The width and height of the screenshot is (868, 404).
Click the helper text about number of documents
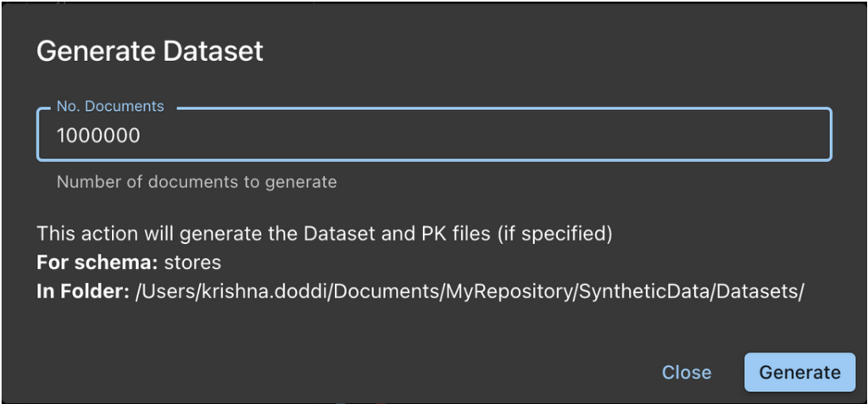tap(197, 181)
